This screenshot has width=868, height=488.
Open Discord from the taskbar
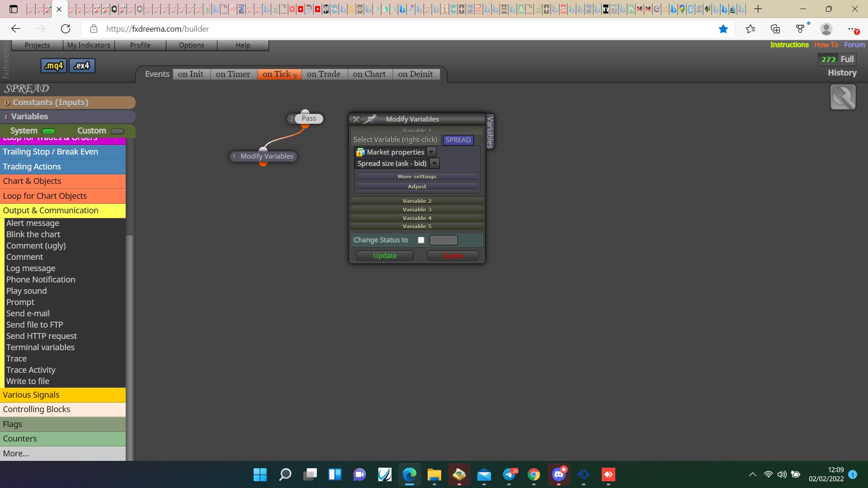point(559,474)
